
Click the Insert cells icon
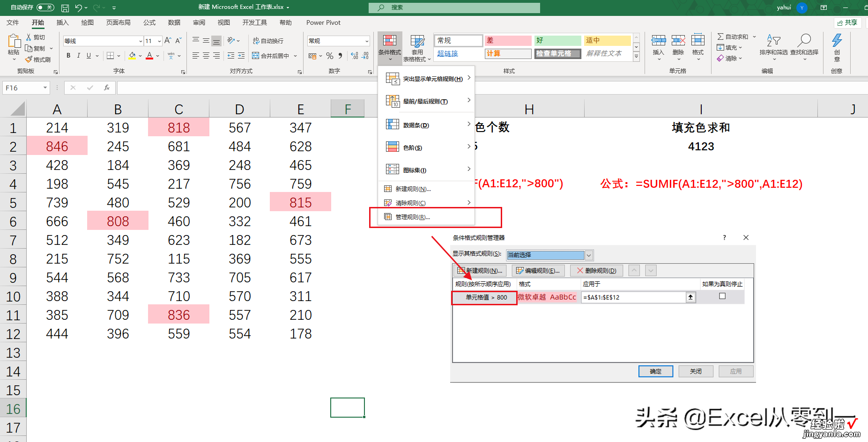(x=659, y=41)
